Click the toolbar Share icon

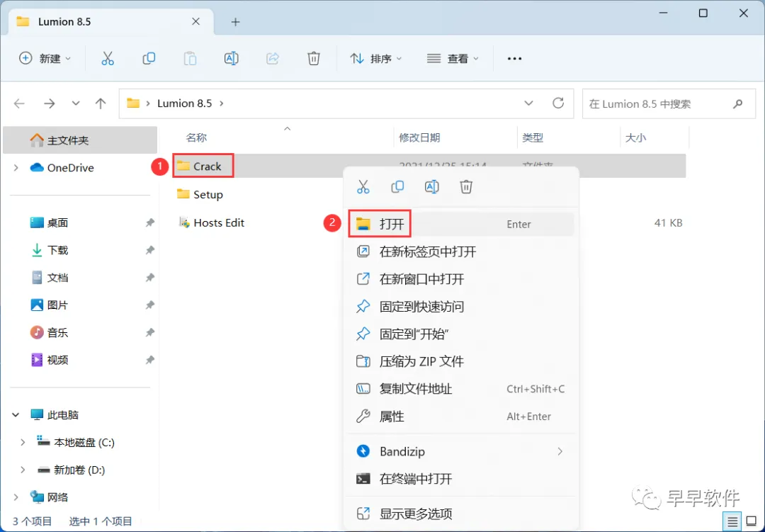click(x=272, y=59)
